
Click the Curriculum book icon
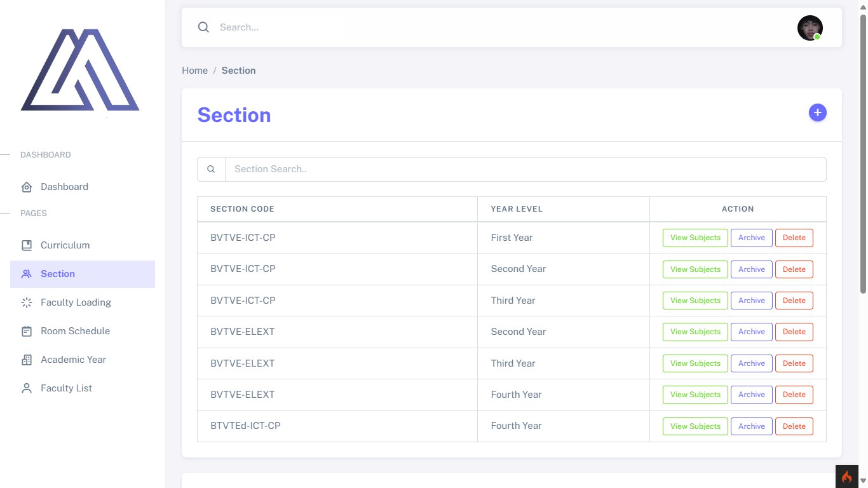coord(27,245)
